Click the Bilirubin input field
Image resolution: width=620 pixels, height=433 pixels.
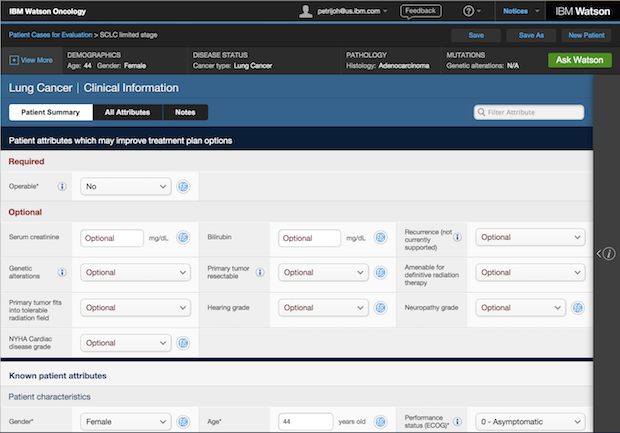[x=310, y=238]
